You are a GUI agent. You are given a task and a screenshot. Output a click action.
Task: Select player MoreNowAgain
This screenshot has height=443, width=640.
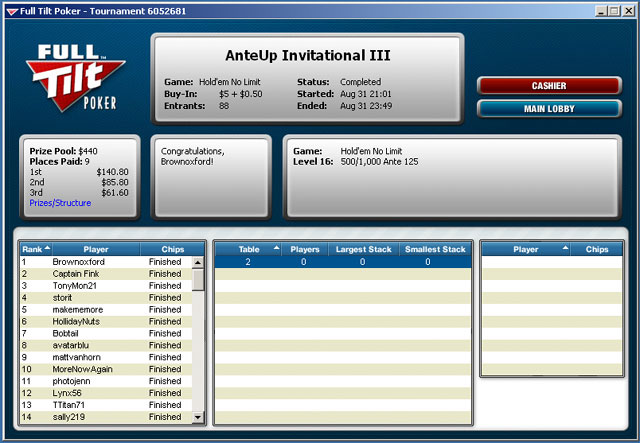[106, 369]
